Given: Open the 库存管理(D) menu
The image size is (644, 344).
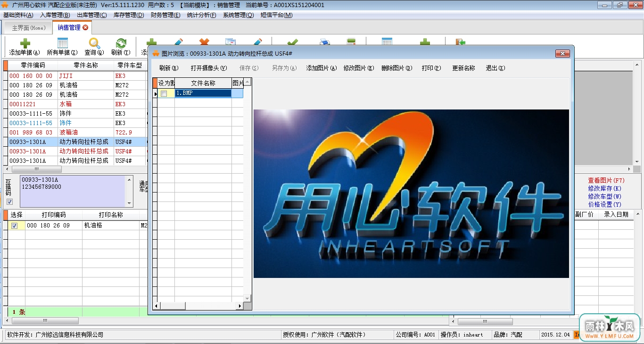Looking at the screenshot, I should click(x=129, y=15).
